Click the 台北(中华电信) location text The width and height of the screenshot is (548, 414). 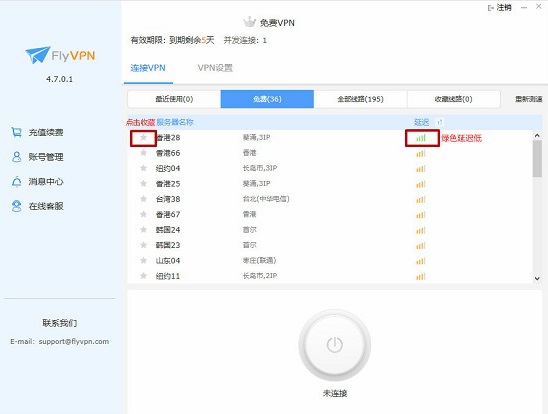click(266, 199)
